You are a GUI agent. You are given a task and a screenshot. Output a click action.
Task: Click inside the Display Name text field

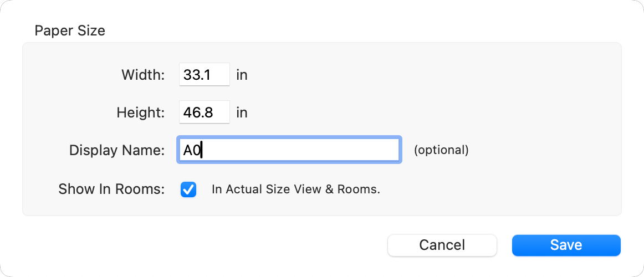[x=288, y=150]
